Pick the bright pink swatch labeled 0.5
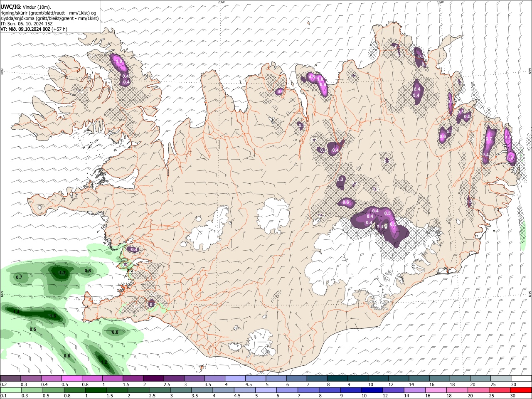 [71, 379]
